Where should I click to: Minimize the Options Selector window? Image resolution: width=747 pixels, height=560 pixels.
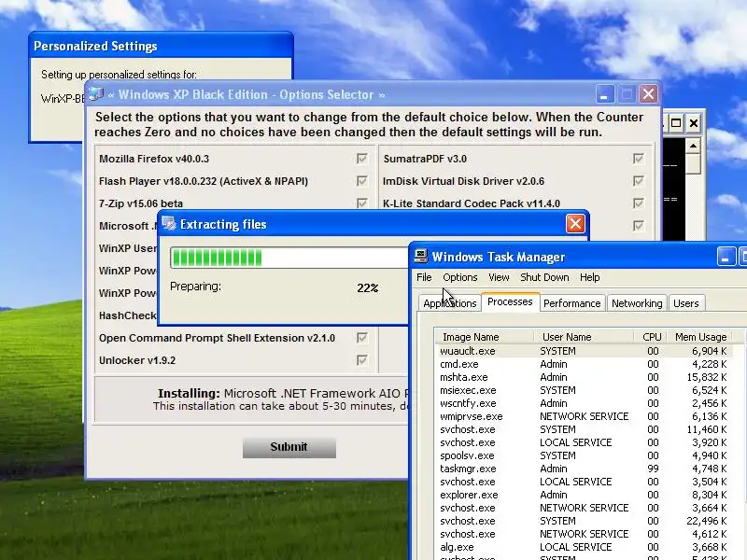605,94
